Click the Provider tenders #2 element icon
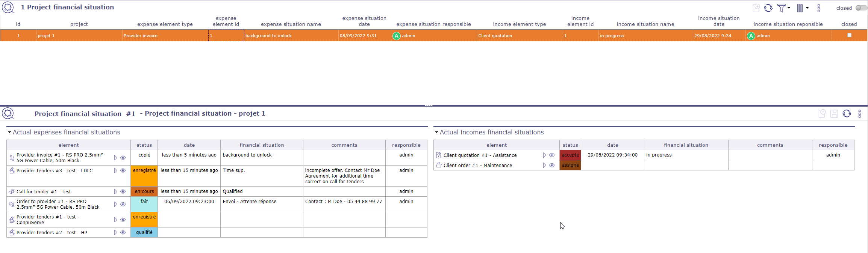868x253 pixels. pyautogui.click(x=12, y=232)
